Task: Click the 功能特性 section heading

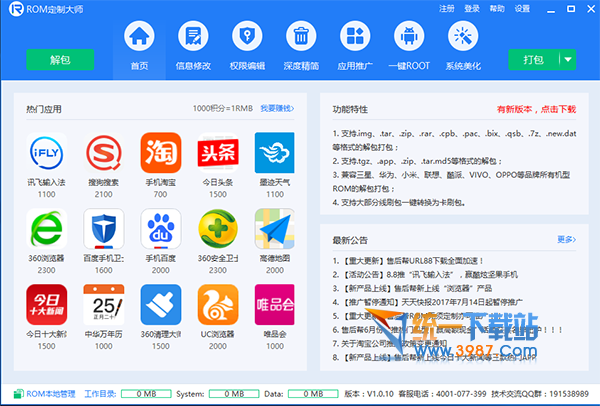Action: (x=350, y=109)
